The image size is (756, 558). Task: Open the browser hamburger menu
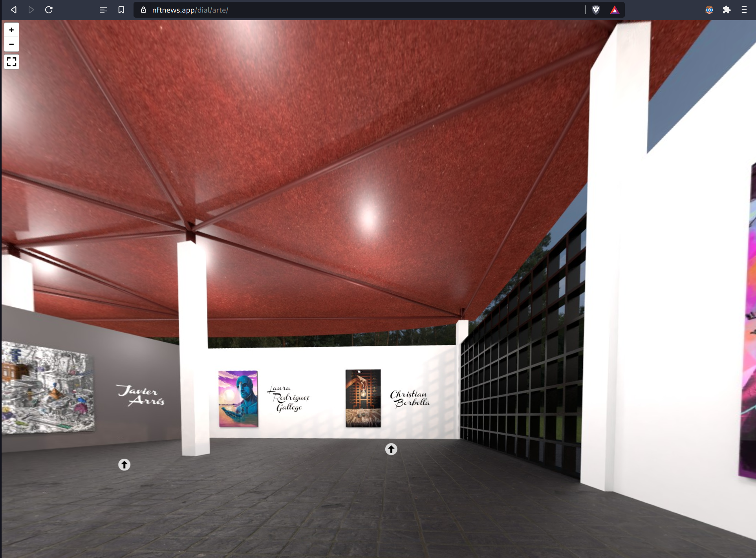744,10
